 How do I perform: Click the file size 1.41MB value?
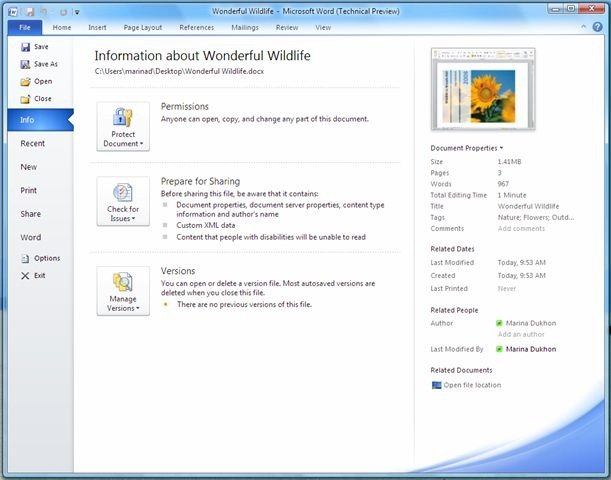[509, 162]
